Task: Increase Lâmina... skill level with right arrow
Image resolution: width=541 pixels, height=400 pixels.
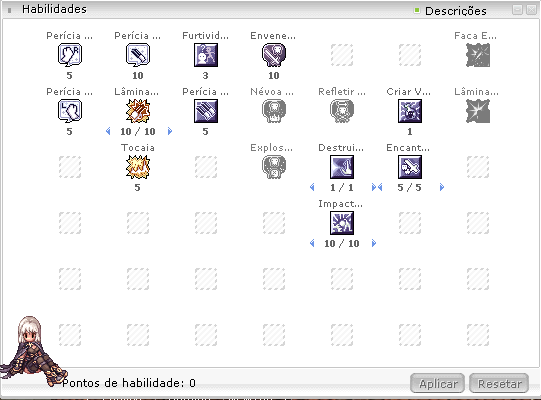Action: (169, 131)
